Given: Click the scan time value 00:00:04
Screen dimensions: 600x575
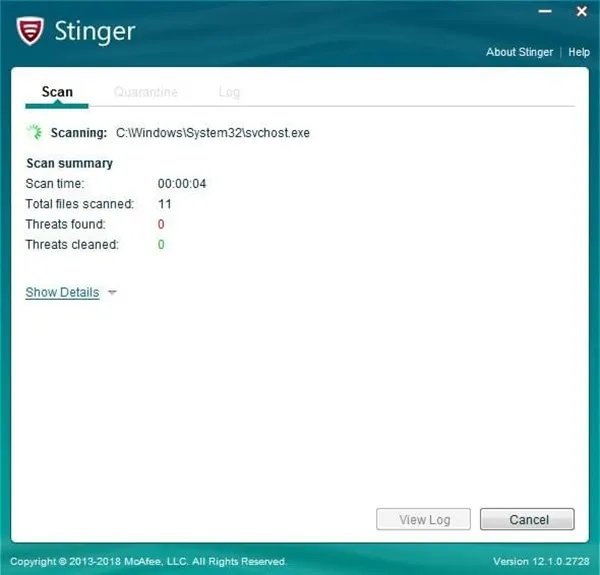Looking at the screenshot, I should point(182,184).
